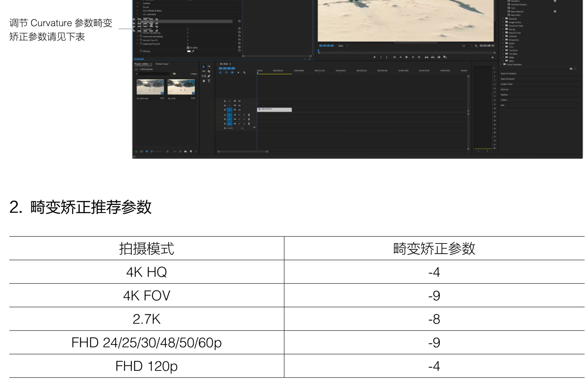The image size is (588, 383).
Task: Adjust Project panel thumbnail zoom slider
Action: 157,151
